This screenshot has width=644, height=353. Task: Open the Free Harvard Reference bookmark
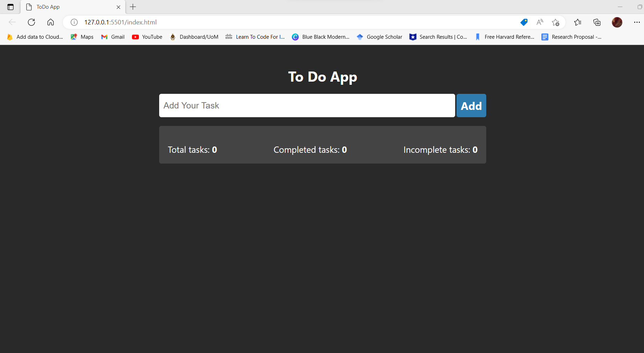(504, 37)
